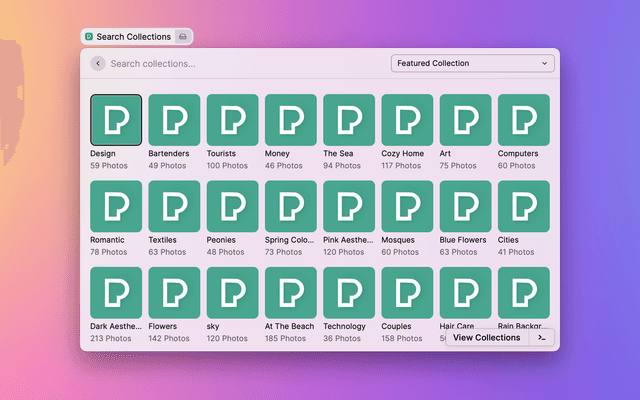Open the actions panel arrow button
Screen dimensions: 640x400
542,338
